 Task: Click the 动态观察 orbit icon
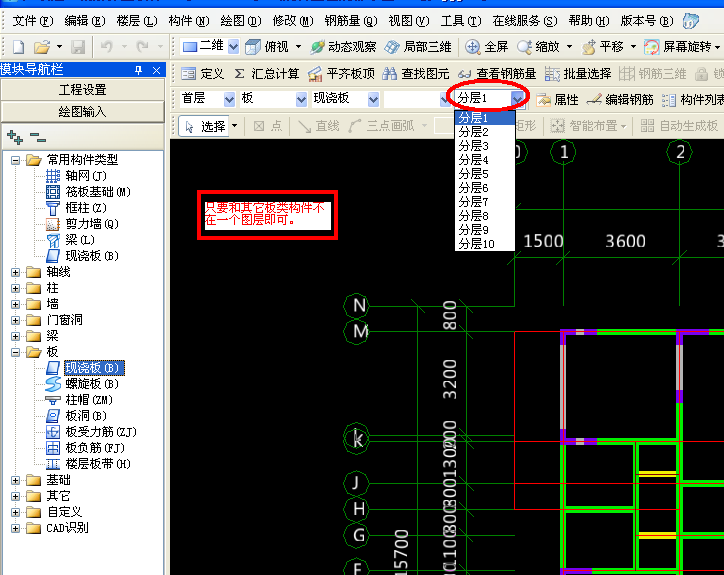point(318,47)
